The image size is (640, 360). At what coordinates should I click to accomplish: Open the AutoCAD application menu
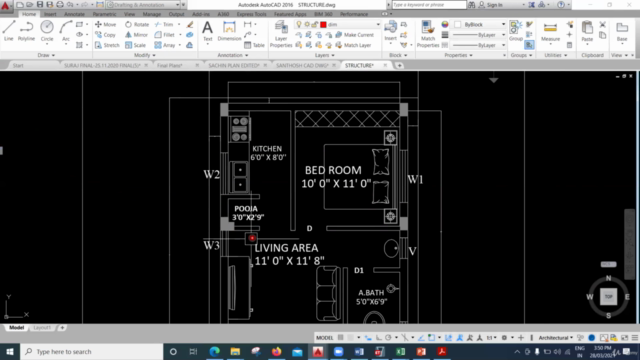click(6, 5)
